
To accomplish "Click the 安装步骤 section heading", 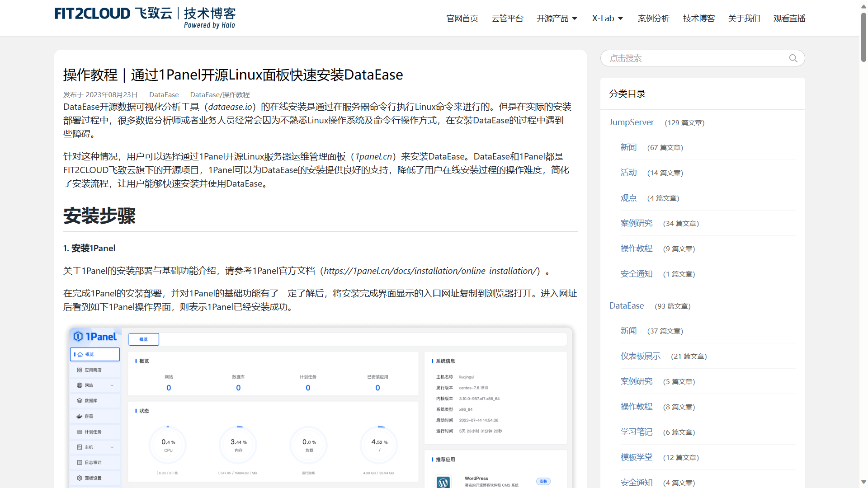I will [99, 216].
